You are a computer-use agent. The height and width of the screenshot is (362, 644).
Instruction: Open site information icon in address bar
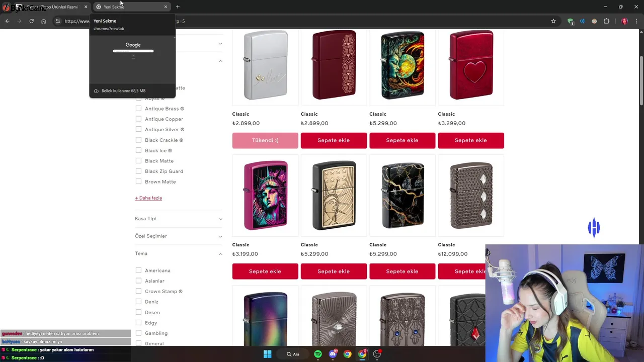[x=58, y=21]
